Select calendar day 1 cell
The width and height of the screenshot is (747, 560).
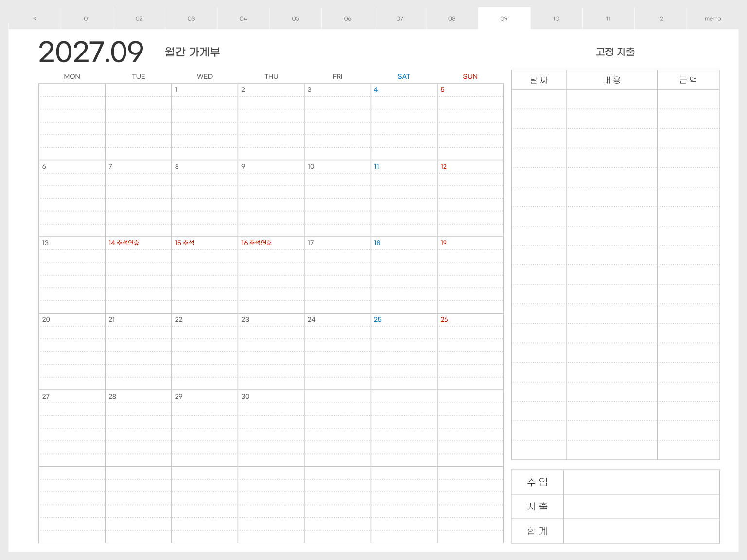(205, 122)
